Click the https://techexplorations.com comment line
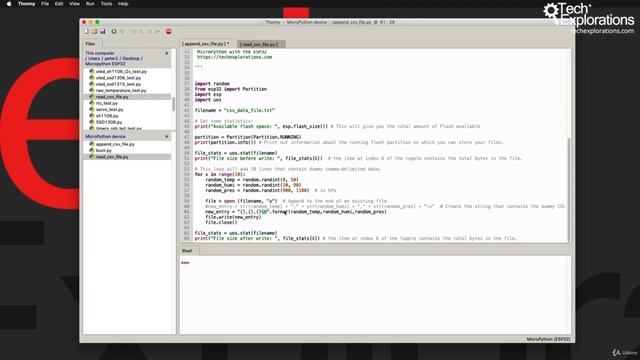 (x=234, y=57)
